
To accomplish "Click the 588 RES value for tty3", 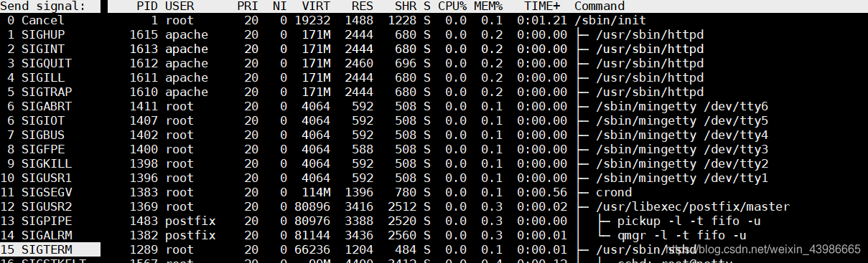I will coord(363,149).
